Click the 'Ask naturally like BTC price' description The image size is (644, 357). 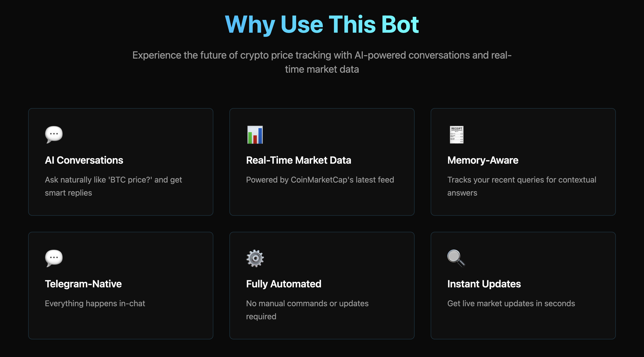coord(113,186)
